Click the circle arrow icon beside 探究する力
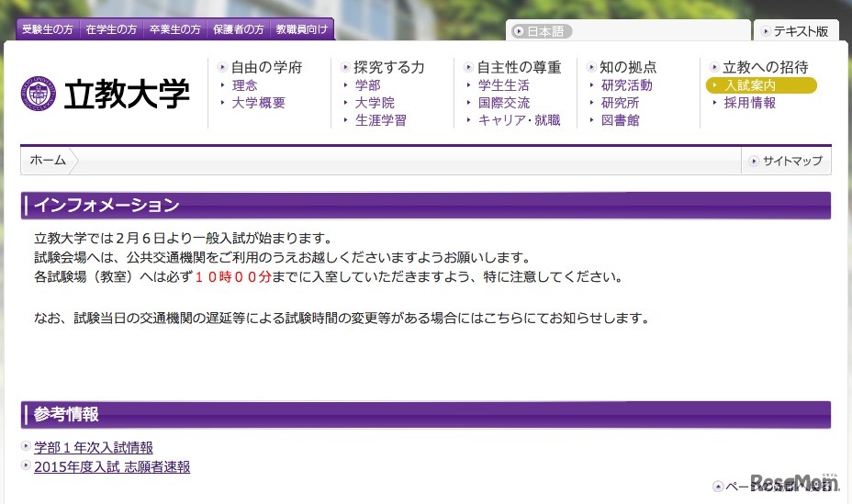Screen dimensions: 852x504 [345, 67]
